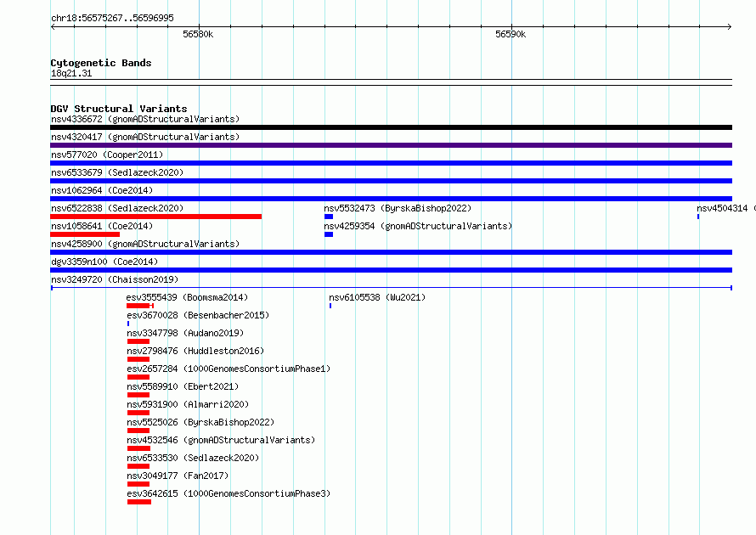756x535 pixels.
Task: Open nsv6105538 (Wu2021) variant label
Action: click(377, 297)
